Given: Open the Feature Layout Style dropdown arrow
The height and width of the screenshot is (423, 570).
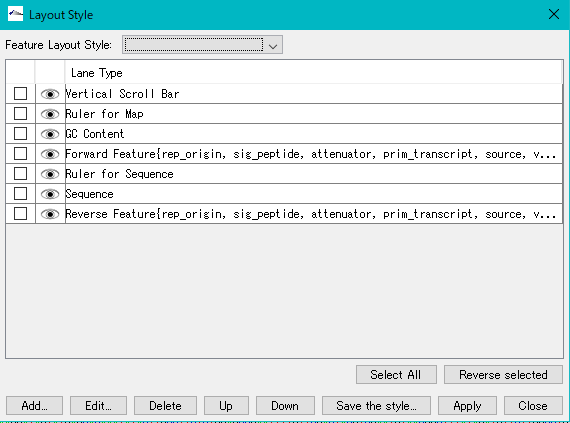Looking at the screenshot, I should pyautogui.click(x=273, y=45).
